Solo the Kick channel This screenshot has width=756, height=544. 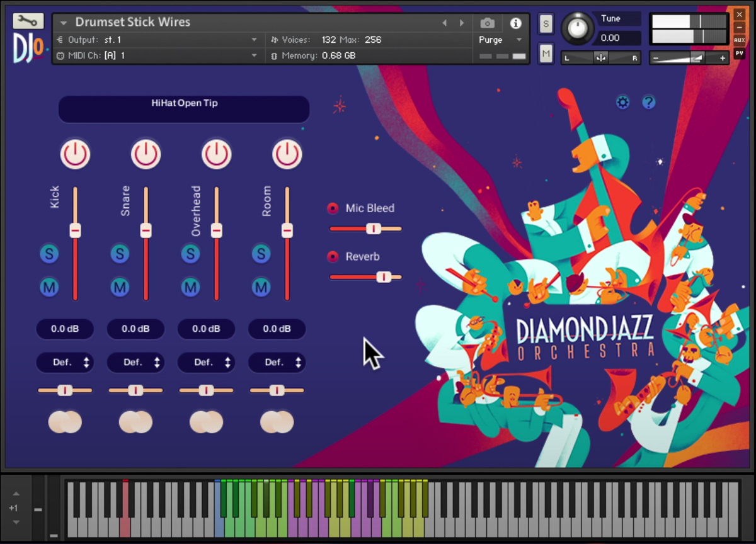coord(49,254)
